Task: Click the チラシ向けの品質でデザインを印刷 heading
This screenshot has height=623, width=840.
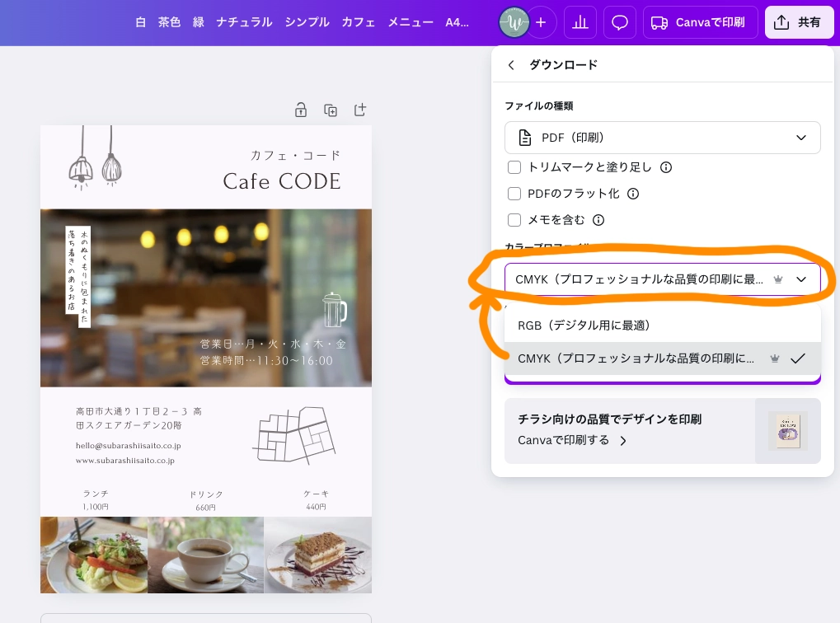Action: coord(610,419)
